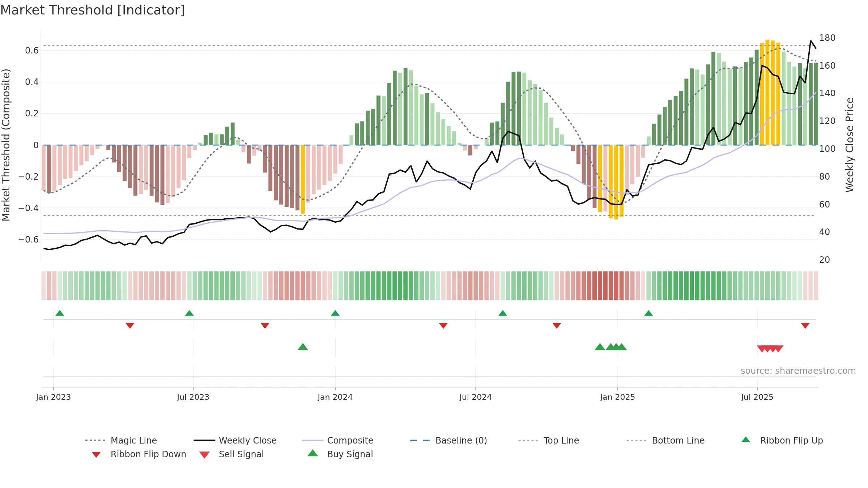Click the −0.4 left axis tick label
This screenshot has width=868, height=488.
tap(29, 208)
